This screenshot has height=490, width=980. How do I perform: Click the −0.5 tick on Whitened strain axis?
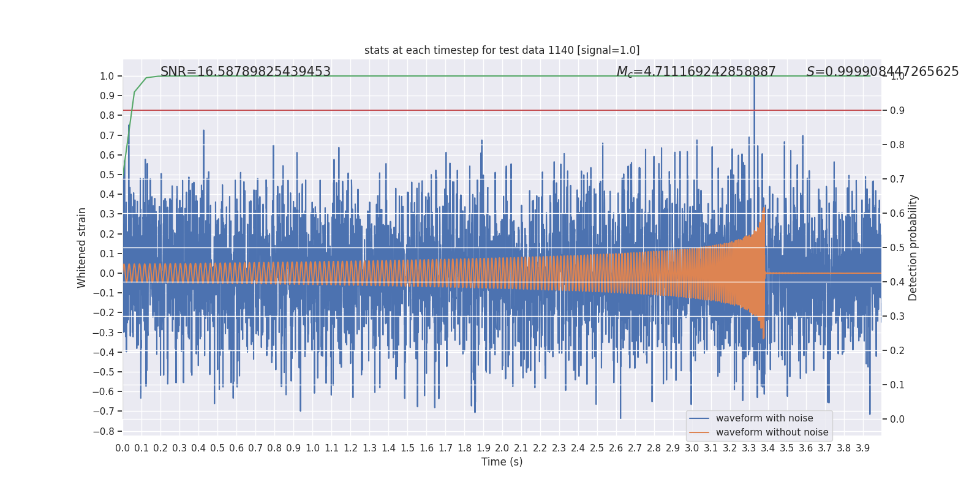[104, 372]
